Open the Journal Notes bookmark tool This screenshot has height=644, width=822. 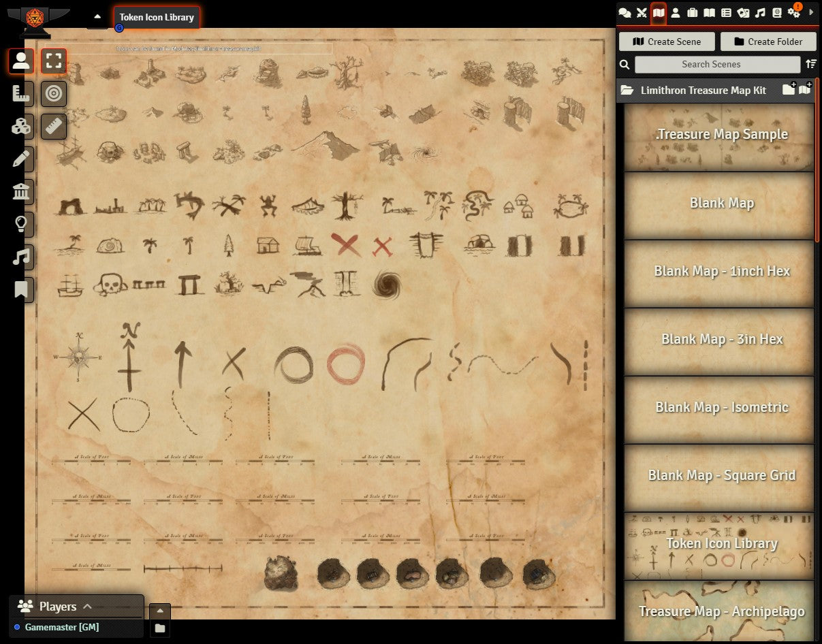21,290
